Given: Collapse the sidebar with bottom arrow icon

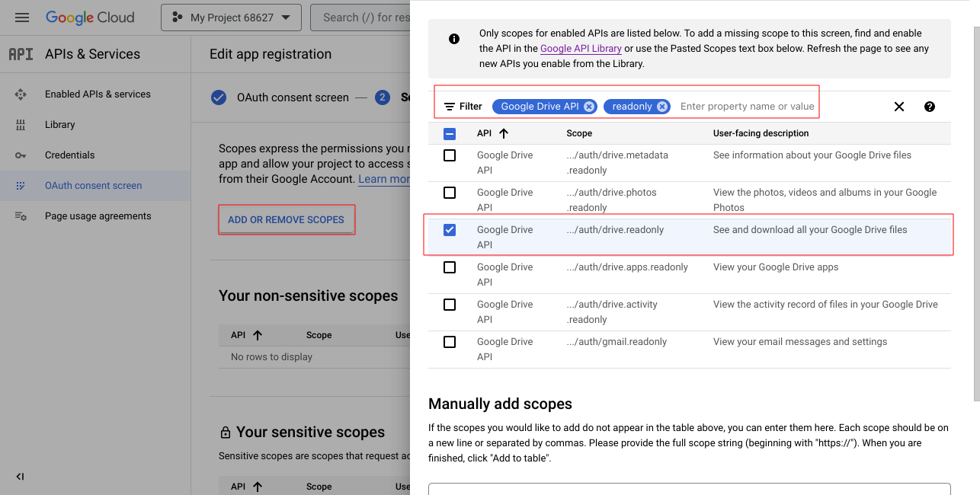Looking at the screenshot, I should 20,477.
